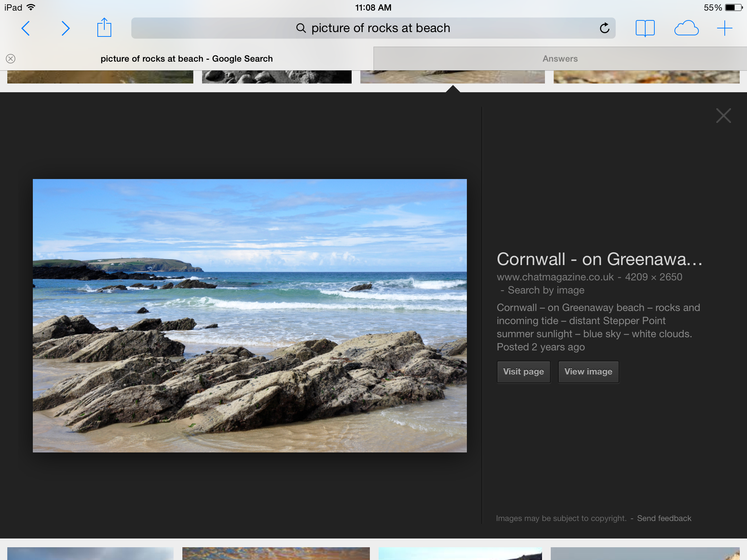Viewport: 747px width, 560px height.
Task: Close the Google Search tab
Action: coord(11,59)
